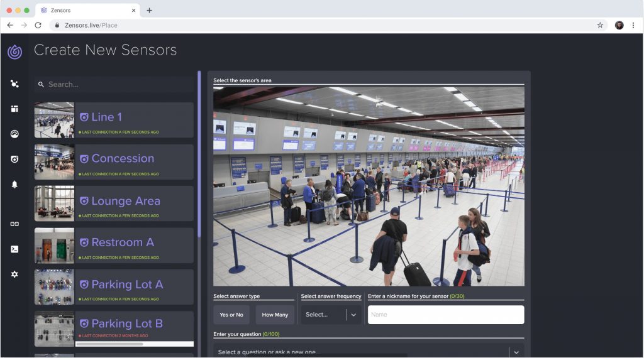Screen dimensions: 644x358
Task: Open Chrome's three-dot menu
Action: pyautogui.click(x=633, y=25)
